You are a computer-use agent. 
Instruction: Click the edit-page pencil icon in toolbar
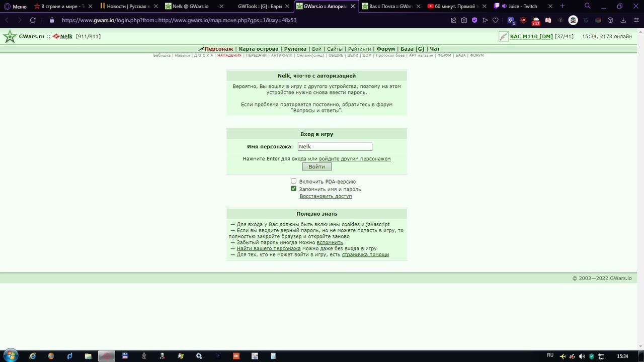click(x=453, y=20)
